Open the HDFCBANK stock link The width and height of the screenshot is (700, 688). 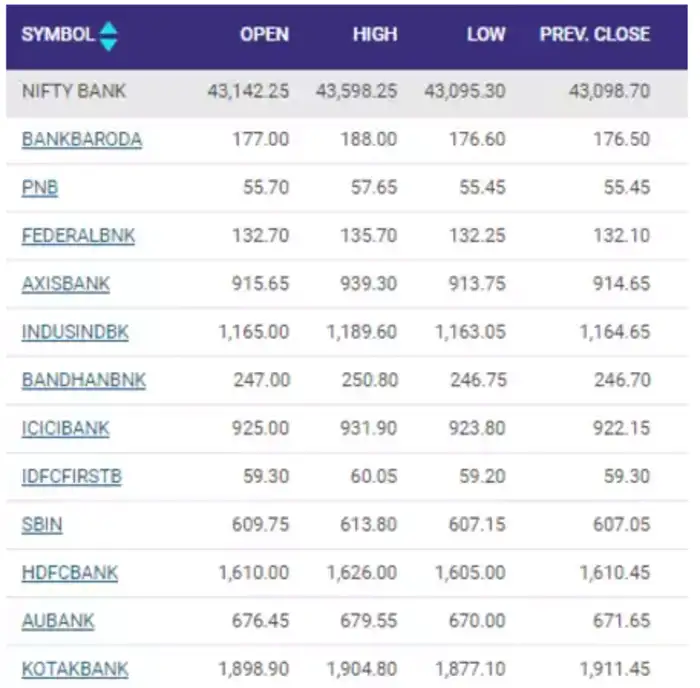pos(69,573)
